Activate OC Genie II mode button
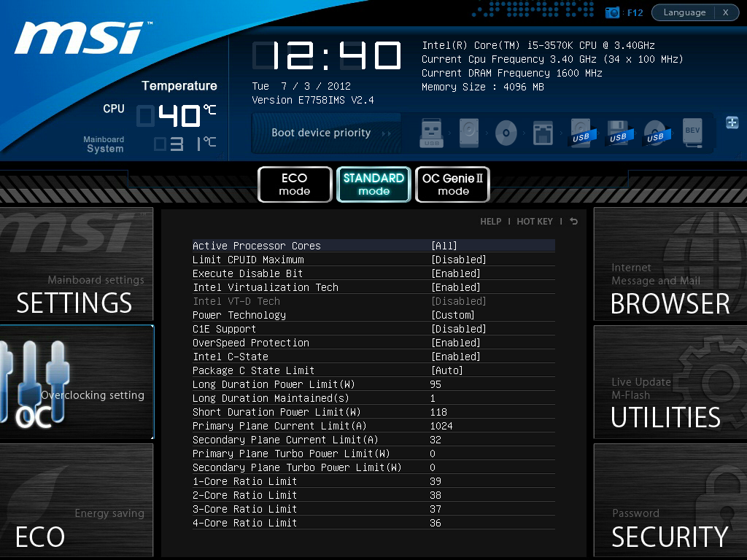 [x=452, y=184]
